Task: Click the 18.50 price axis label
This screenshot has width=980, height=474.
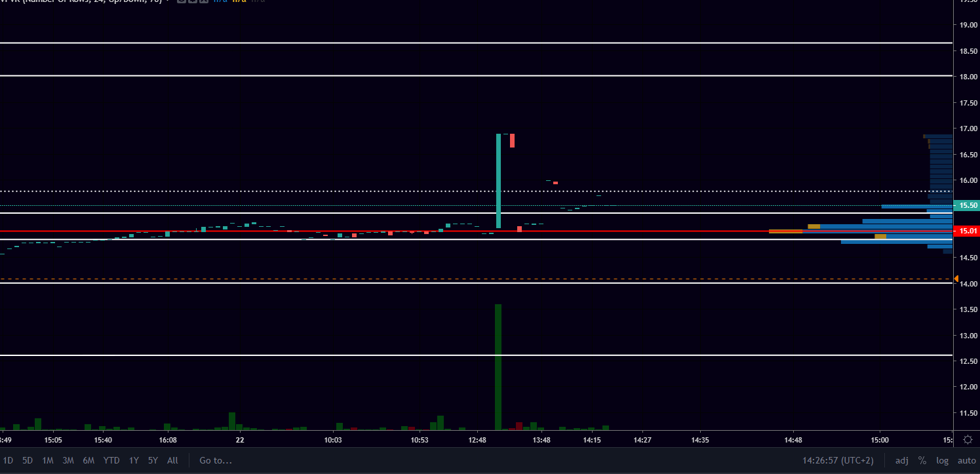Action: point(969,50)
